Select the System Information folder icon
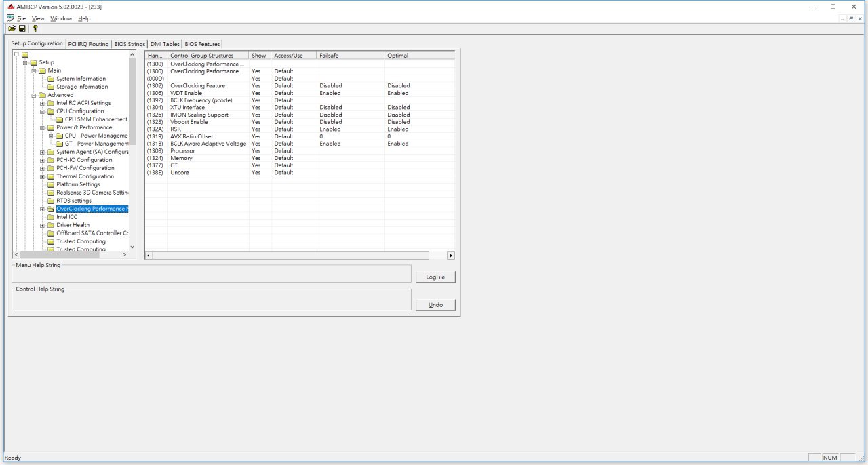The image size is (868, 465). [x=50, y=79]
